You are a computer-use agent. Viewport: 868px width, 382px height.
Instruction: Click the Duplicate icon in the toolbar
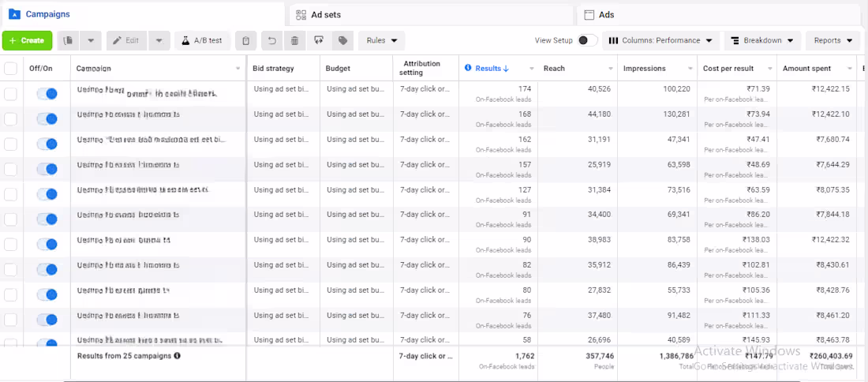pyautogui.click(x=68, y=40)
